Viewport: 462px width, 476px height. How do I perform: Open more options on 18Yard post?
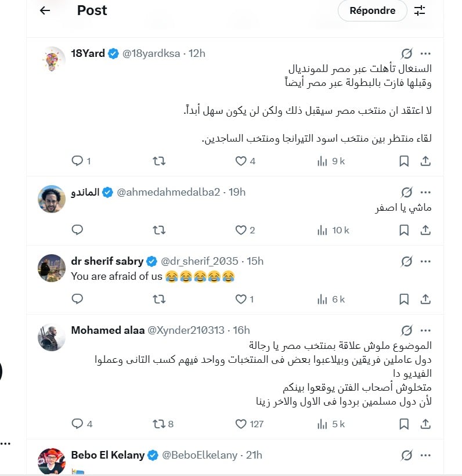pyautogui.click(x=425, y=53)
